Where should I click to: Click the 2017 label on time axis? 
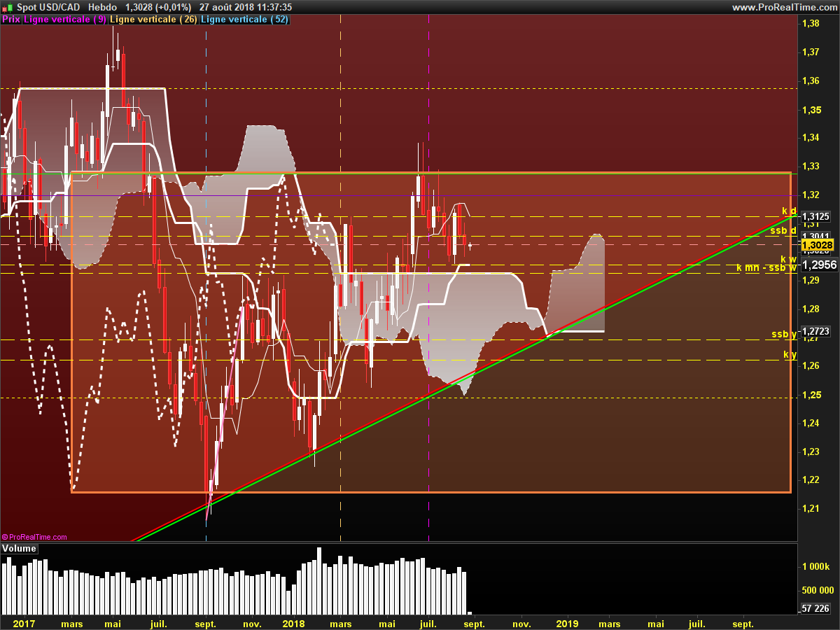tap(24, 623)
